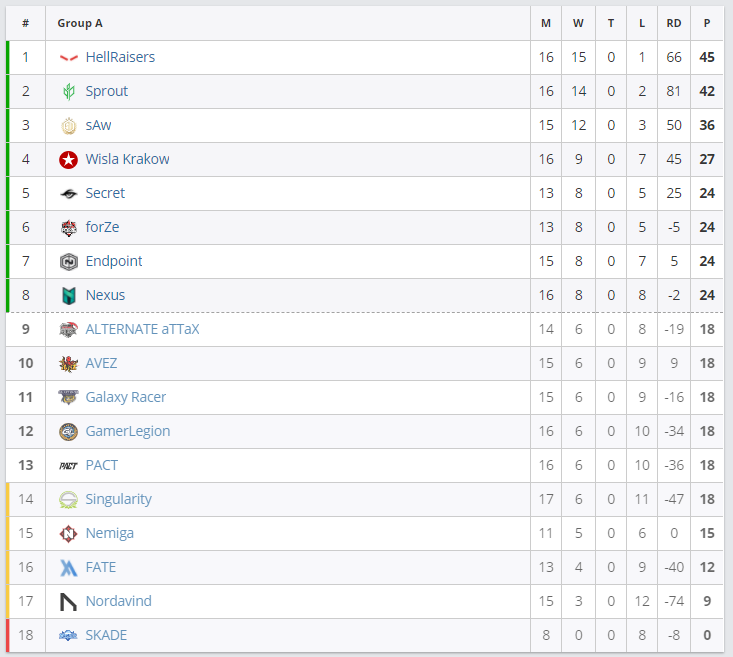Click the FATE team logo icon
The image size is (733, 657).
(68, 568)
